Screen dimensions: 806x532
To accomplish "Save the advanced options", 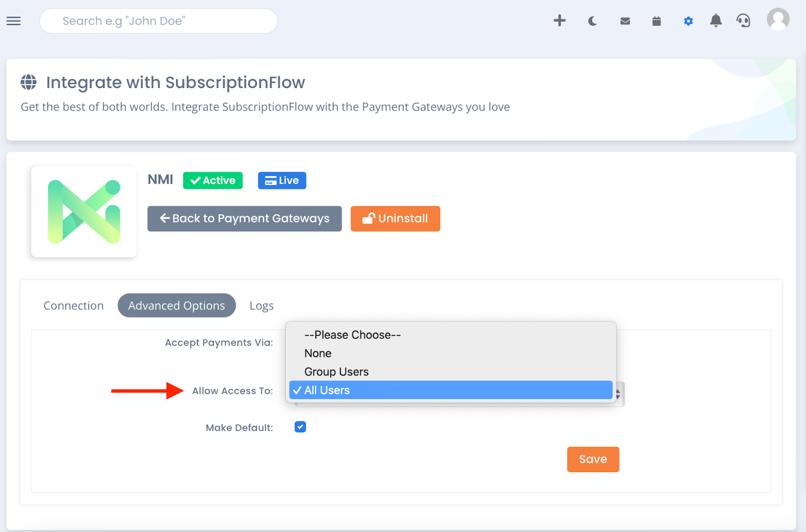I will pos(593,459).
